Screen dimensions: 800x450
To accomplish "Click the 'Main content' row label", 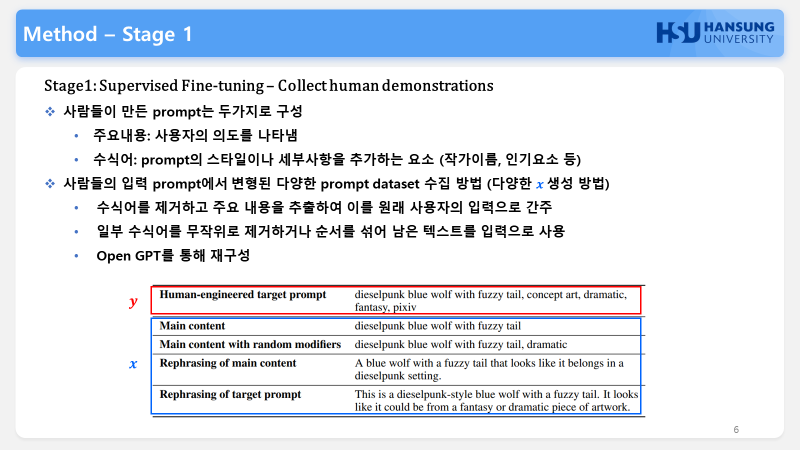I will [192, 326].
